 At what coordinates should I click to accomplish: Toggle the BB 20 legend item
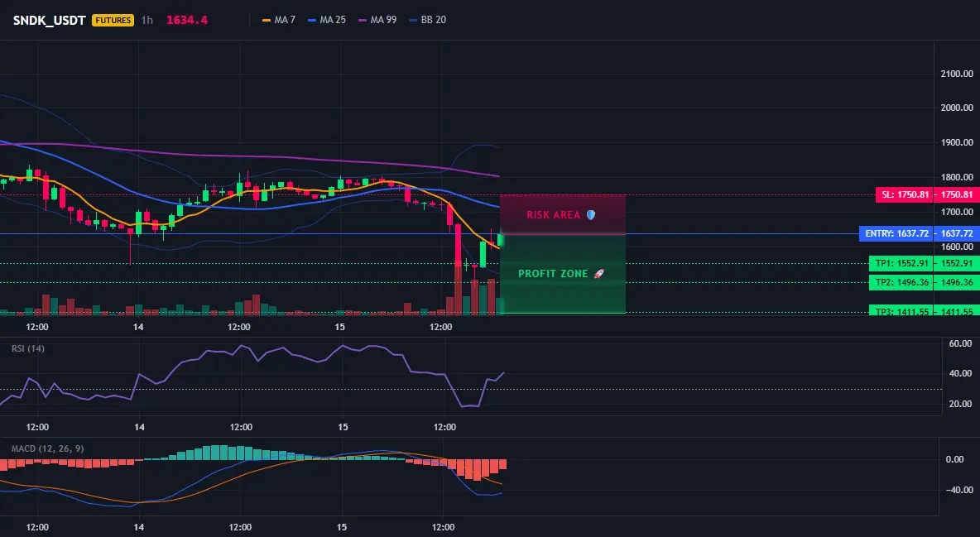click(x=427, y=20)
